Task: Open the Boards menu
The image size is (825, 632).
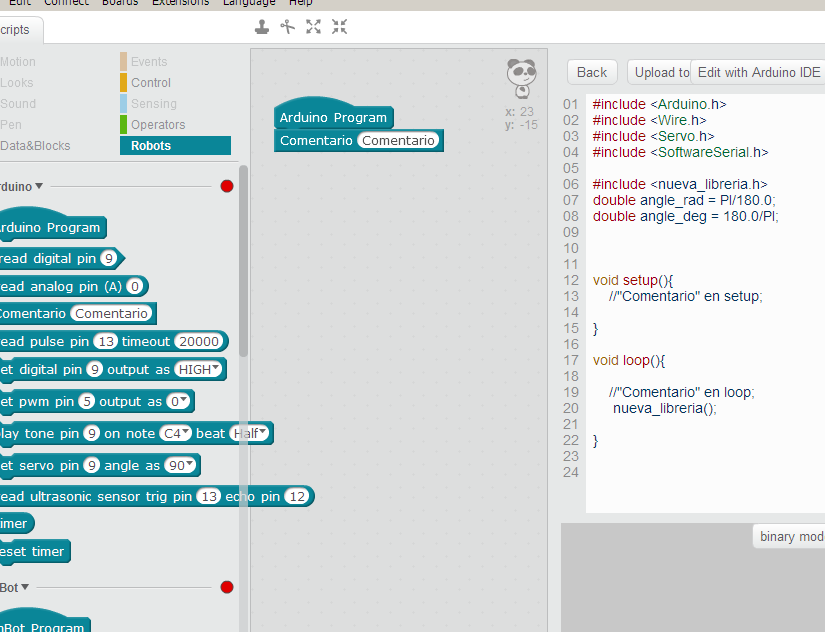Action: 120,3
